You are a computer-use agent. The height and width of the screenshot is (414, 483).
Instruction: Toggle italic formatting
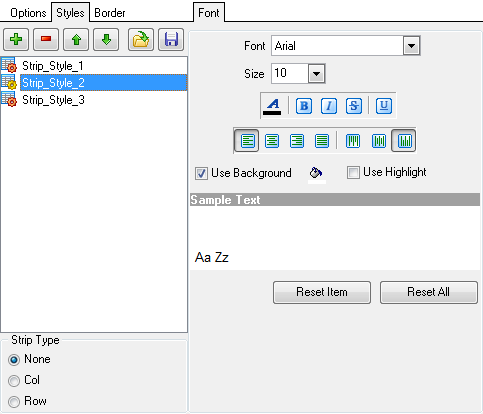tap(329, 106)
